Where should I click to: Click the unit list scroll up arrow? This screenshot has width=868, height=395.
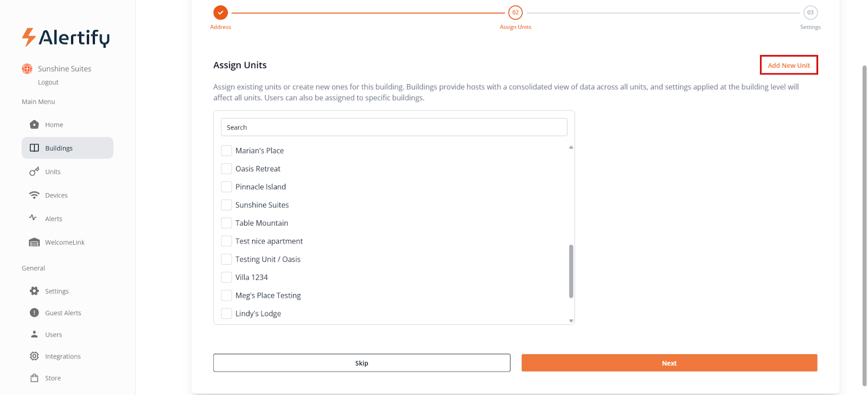[x=571, y=148]
